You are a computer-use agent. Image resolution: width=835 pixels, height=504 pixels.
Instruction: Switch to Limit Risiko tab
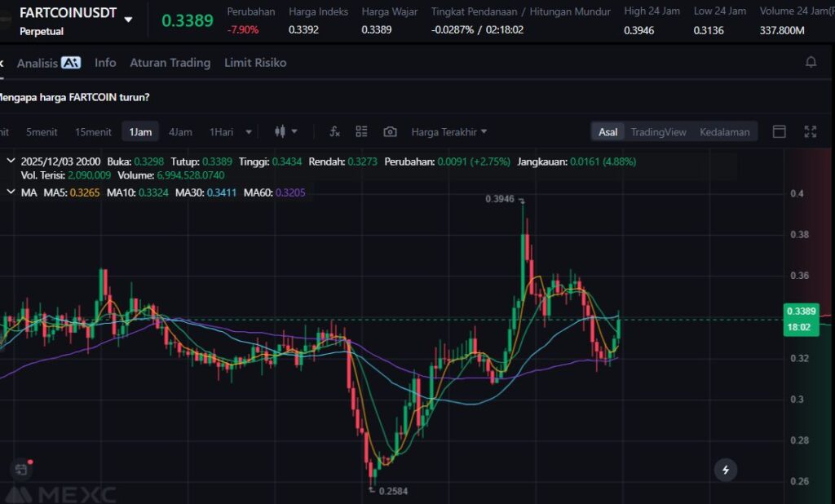(x=255, y=63)
